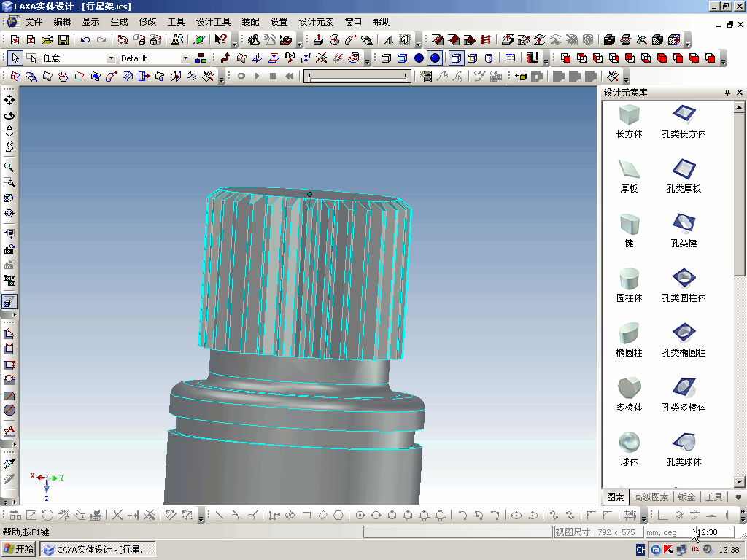Select the 多棱体 catalog element
747x560 pixels.
[x=629, y=395]
